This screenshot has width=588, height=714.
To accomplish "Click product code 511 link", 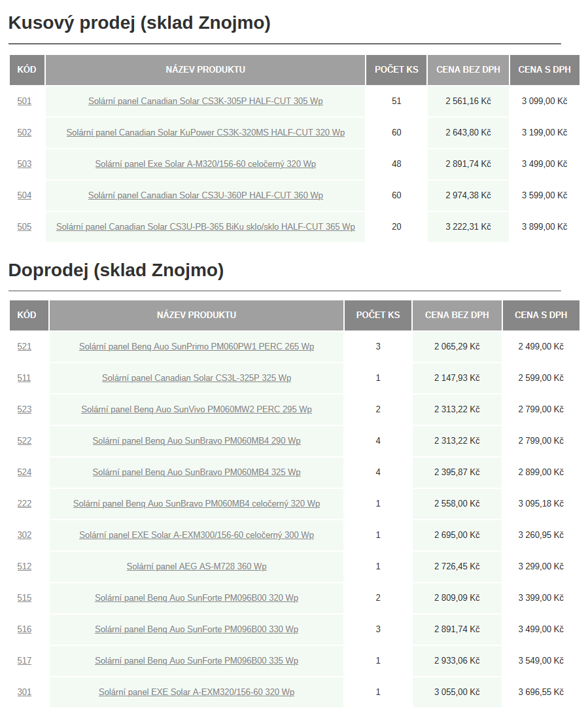I will [24, 378].
